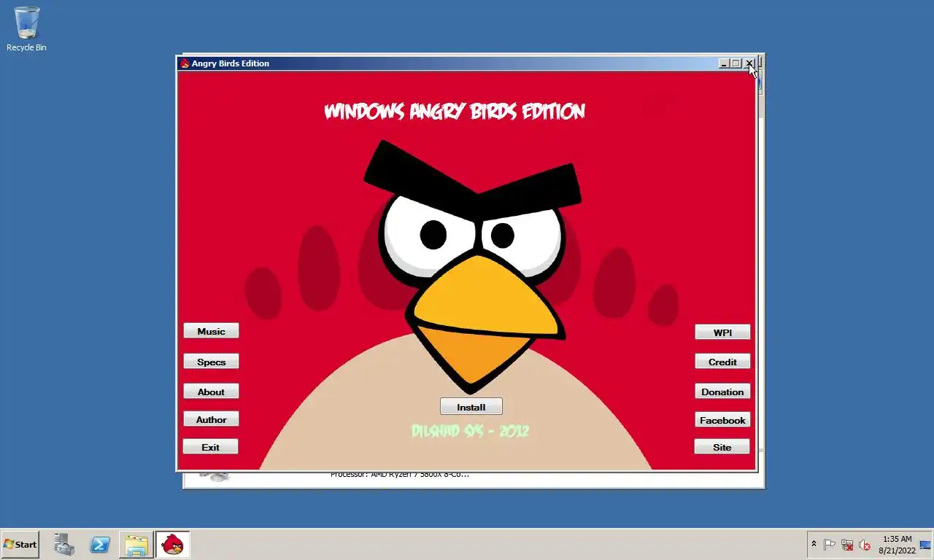Click the Show Desktop icon beside the clock
The height and width of the screenshot is (560, 934).
tap(926, 545)
